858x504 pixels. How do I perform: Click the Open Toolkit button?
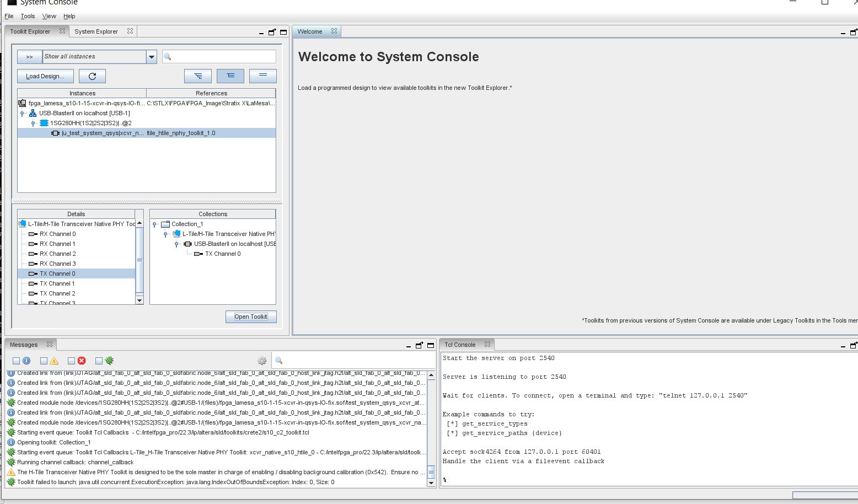click(251, 317)
